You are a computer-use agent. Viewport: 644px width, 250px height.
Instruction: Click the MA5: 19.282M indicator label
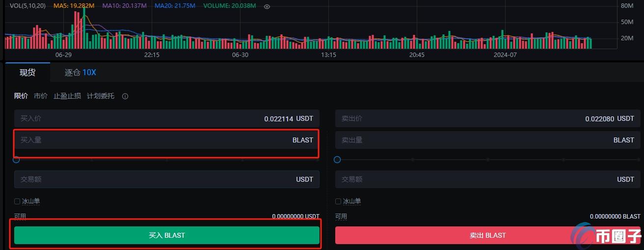pyautogui.click(x=74, y=6)
